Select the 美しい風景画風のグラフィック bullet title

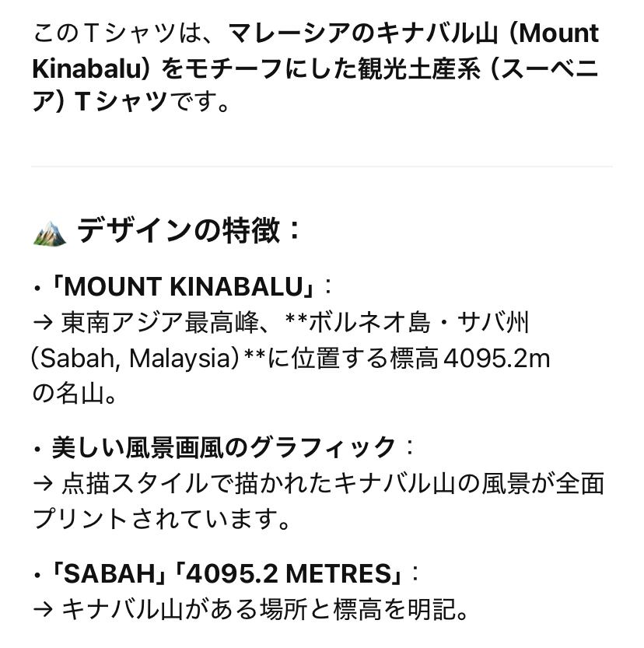[224, 447]
